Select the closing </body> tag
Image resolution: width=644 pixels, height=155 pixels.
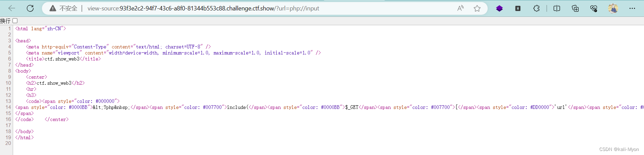pos(24,131)
